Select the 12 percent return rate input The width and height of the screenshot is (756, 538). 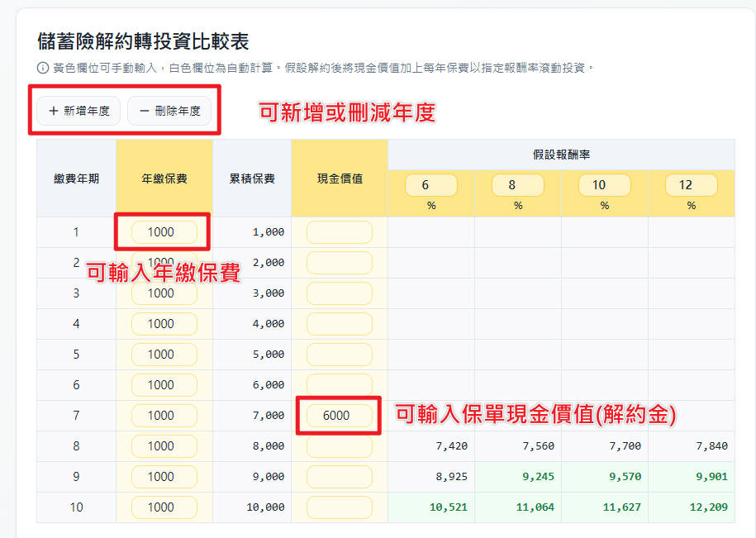[691, 185]
